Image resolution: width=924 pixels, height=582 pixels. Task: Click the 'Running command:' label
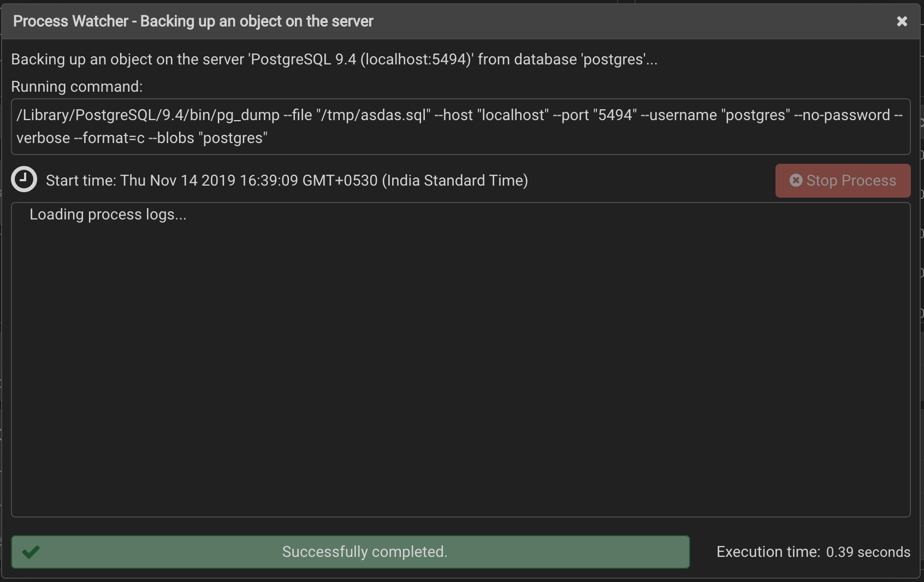tap(76, 87)
